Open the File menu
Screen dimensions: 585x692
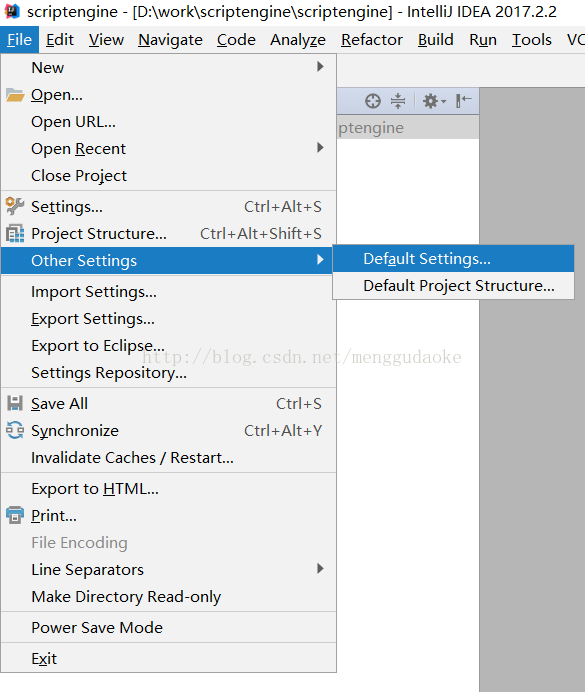pyautogui.click(x=19, y=40)
